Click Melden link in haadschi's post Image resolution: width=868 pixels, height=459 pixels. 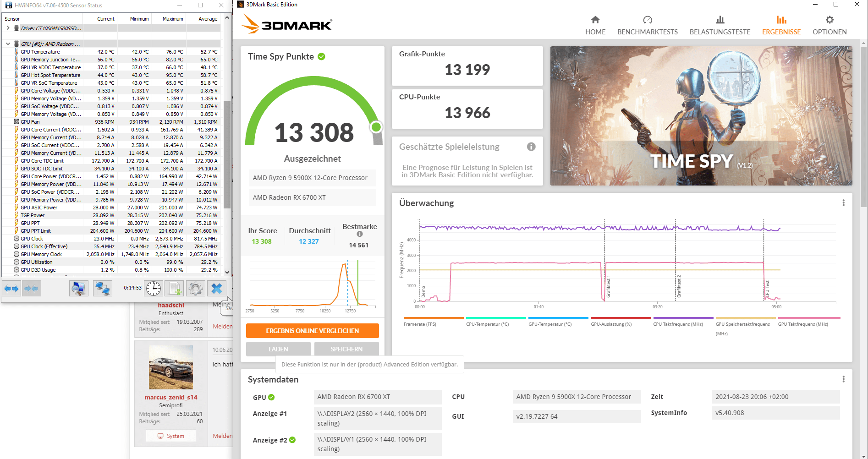pos(223,326)
